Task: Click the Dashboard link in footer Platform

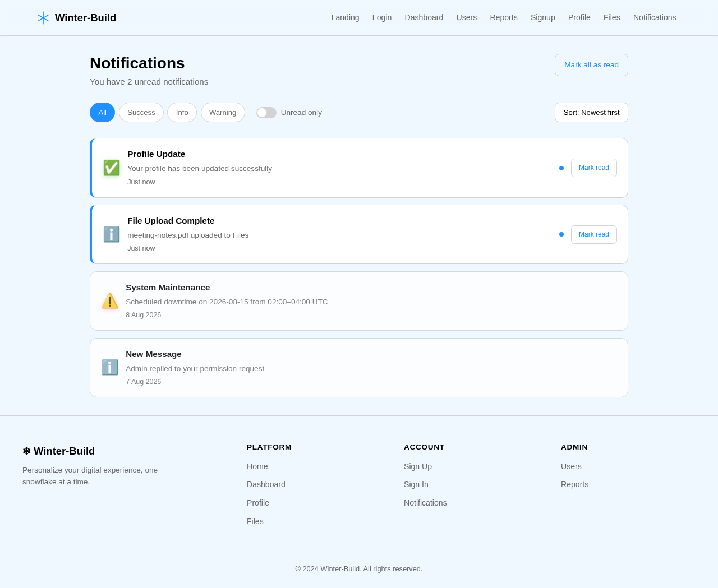Action: pos(266,484)
